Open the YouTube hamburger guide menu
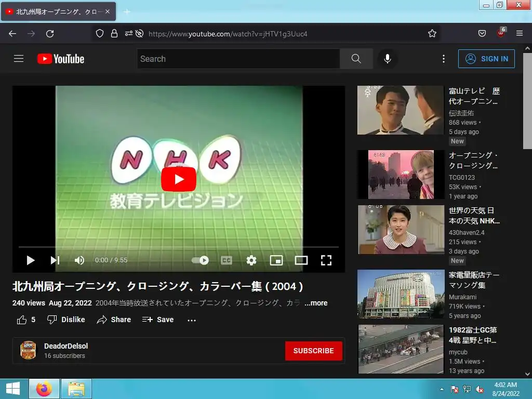This screenshot has width=532, height=399. [19, 59]
